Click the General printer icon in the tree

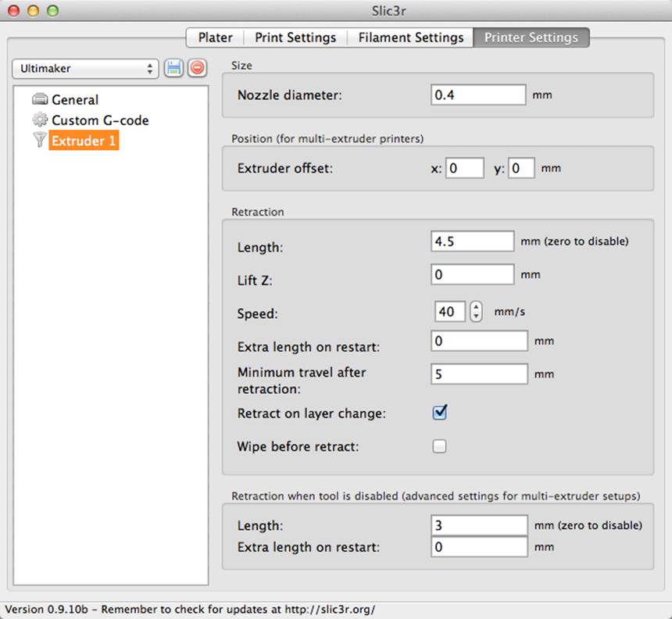(x=40, y=99)
